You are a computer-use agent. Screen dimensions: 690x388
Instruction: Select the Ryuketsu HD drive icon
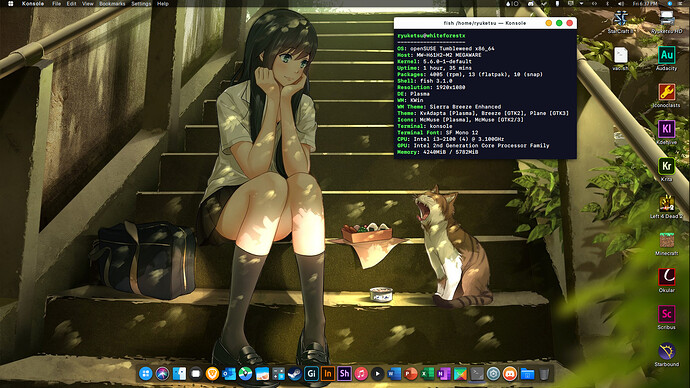pos(667,22)
